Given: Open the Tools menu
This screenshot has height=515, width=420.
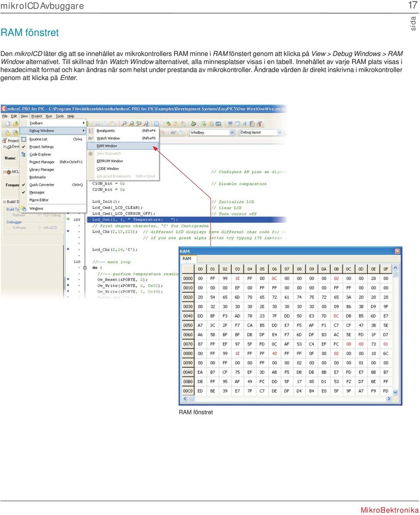Looking at the screenshot, I should pyautogui.click(x=59, y=116).
